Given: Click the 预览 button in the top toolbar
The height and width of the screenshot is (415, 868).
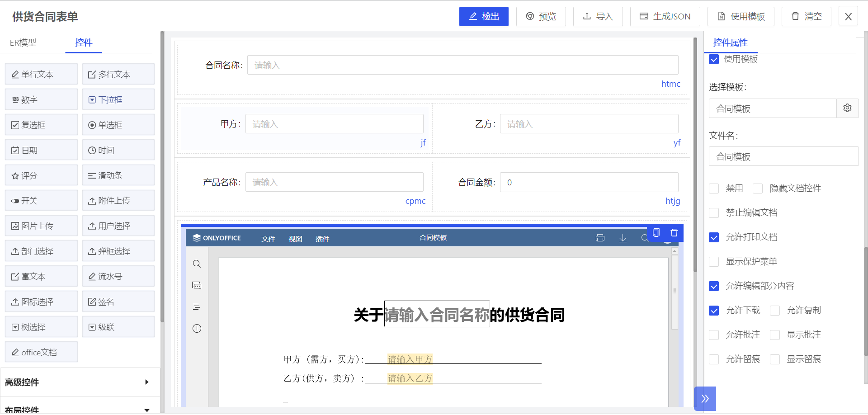Looking at the screenshot, I should [x=541, y=16].
